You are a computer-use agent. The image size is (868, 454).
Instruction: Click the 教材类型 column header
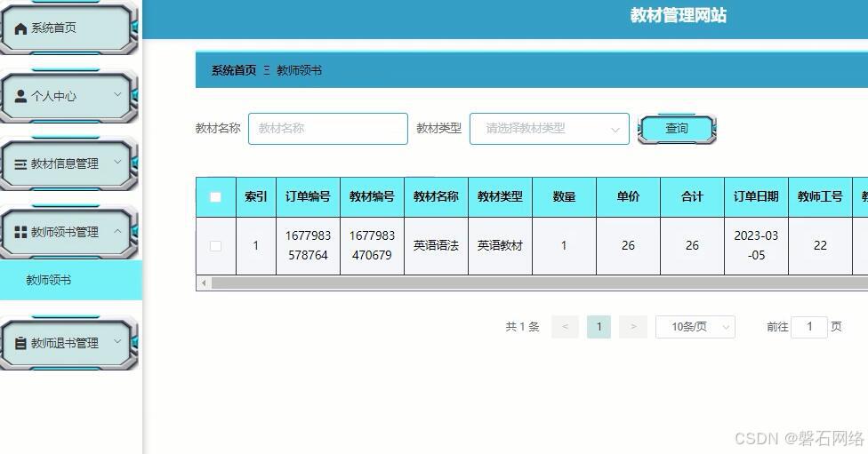[500, 197]
